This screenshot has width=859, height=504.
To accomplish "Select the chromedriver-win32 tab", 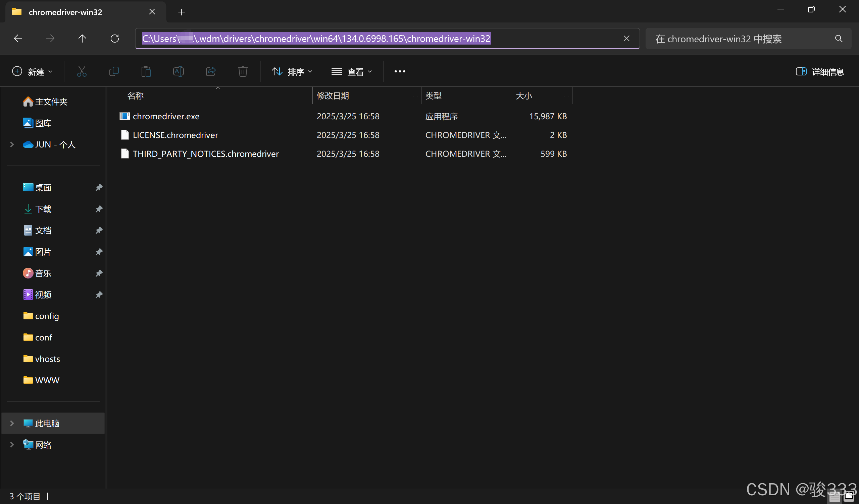I will click(x=65, y=12).
